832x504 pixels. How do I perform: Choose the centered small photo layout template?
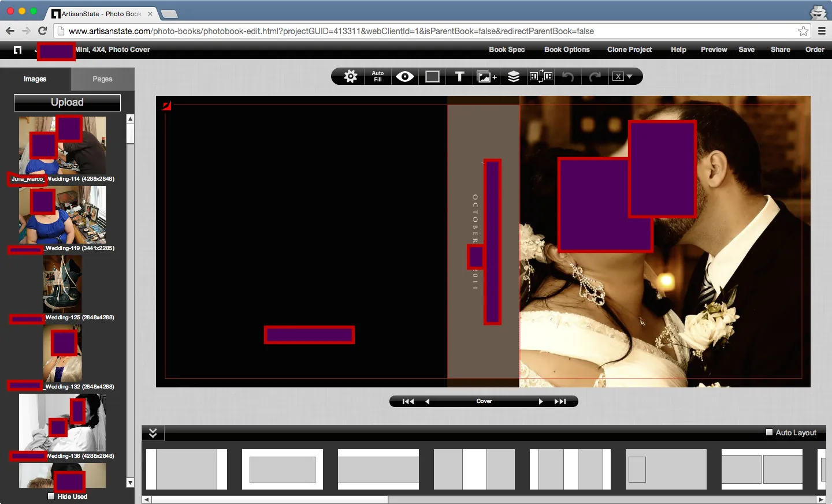point(283,469)
